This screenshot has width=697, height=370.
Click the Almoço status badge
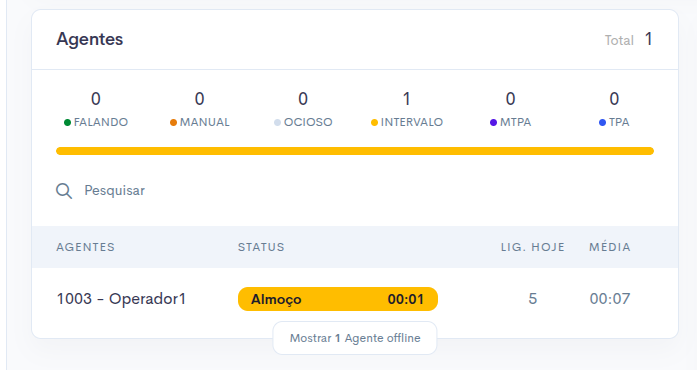tap(338, 299)
